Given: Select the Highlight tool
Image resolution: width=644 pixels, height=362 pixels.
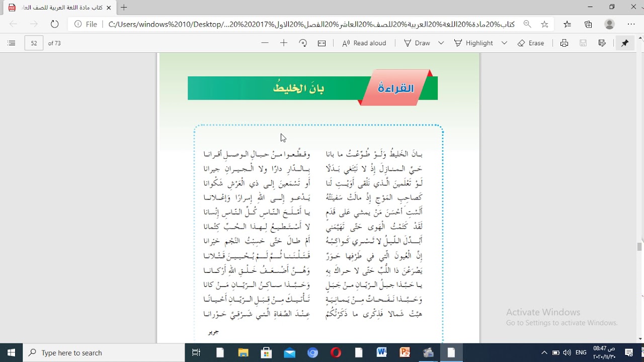Looking at the screenshot, I should pyautogui.click(x=473, y=43).
